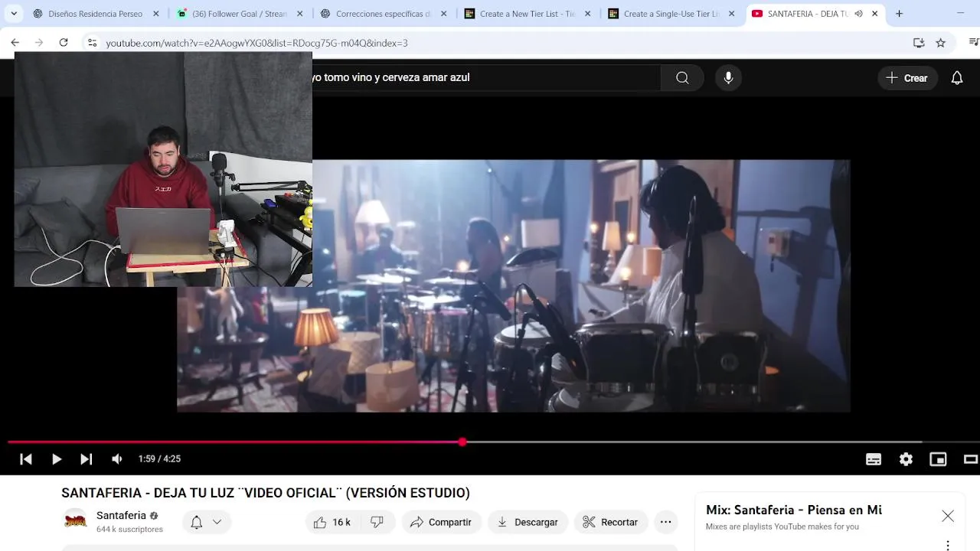This screenshot has height=551, width=980.
Task: Expand the subscription notification bell dropdown
Action: click(x=206, y=522)
